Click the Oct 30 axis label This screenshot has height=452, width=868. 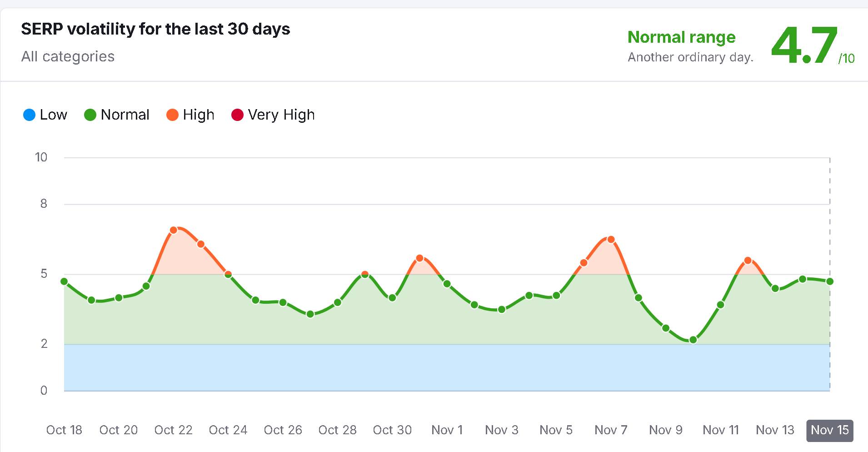click(x=392, y=430)
